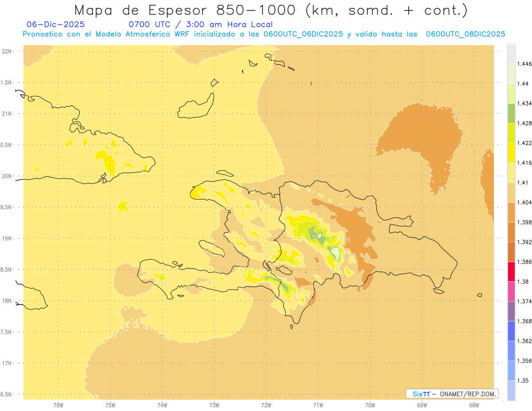Click the legend value 1.41
This screenshot has height=411, width=532.
(x=523, y=183)
